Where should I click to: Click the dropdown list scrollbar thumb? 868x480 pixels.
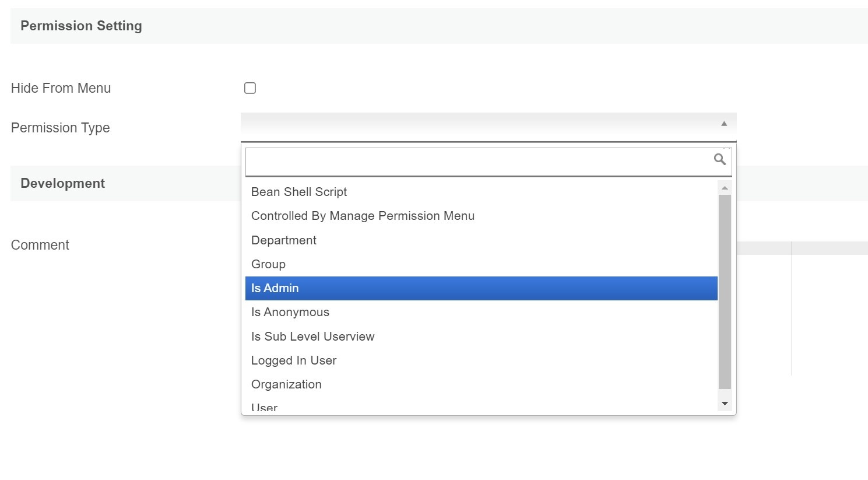(x=725, y=292)
